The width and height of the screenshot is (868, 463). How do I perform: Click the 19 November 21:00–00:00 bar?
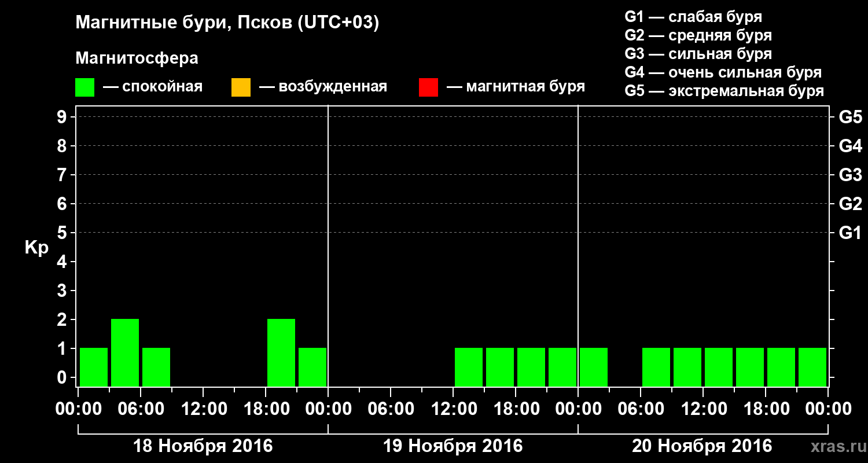tap(562, 367)
